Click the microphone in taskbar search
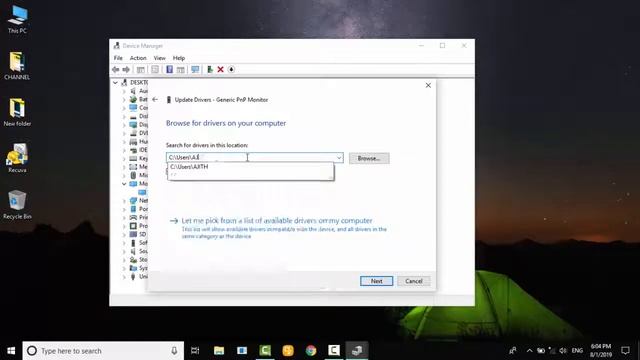 tap(174, 351)
